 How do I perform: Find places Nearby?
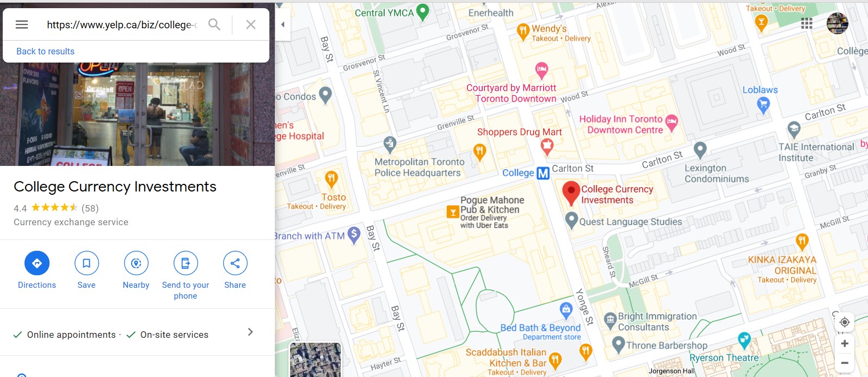click(136, 270)
